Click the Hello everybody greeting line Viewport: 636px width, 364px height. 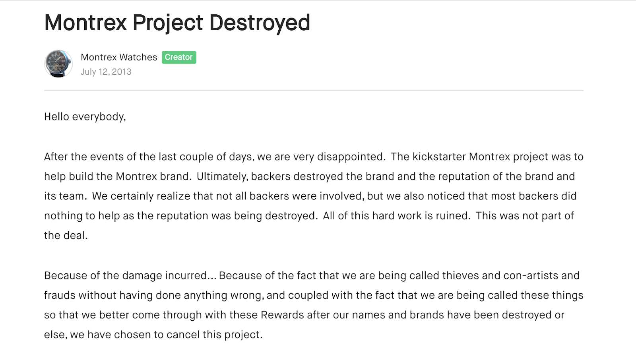(x=85, y=117)
